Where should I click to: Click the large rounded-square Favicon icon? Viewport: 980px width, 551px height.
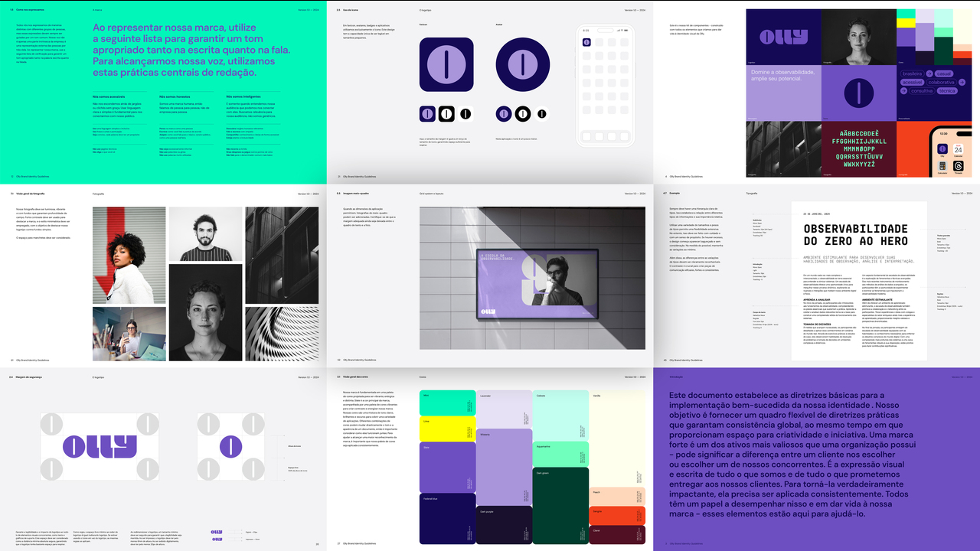point(446,65)
